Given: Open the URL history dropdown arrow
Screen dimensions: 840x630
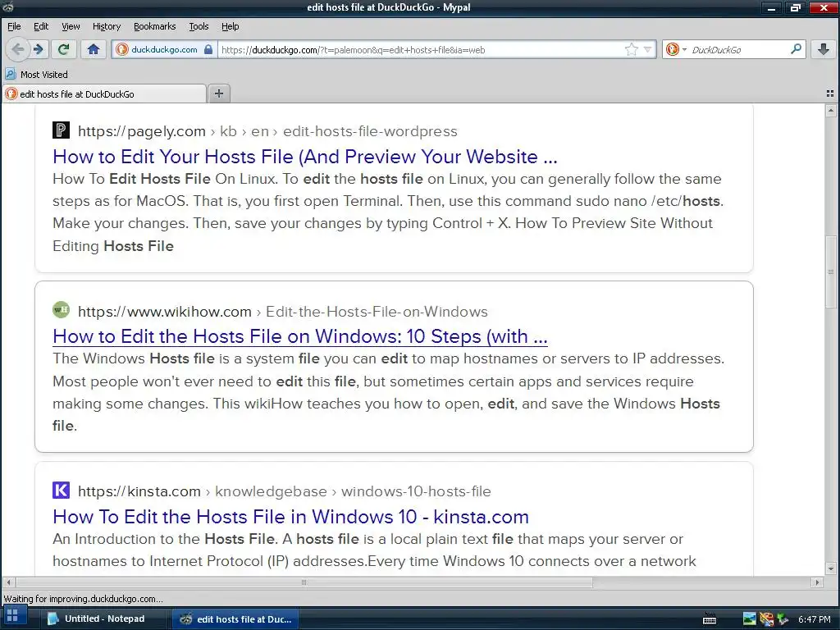Looking at the screenshot, I should [x=648, y=49].
